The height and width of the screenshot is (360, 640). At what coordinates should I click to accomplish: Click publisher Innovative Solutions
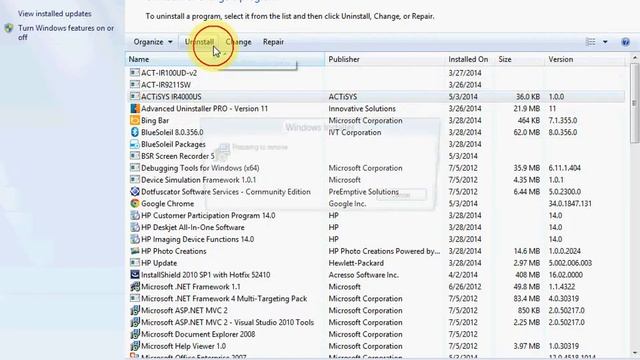click(x=362, y=109)
